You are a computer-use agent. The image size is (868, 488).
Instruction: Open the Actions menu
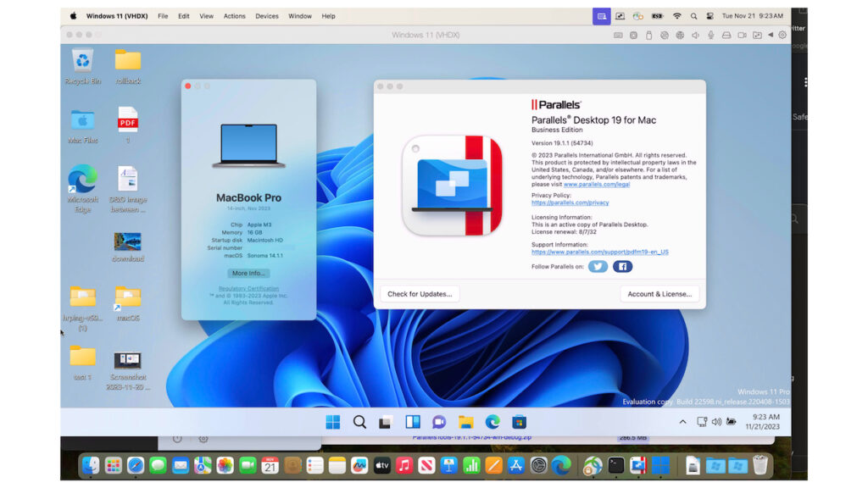pos(234,15)
